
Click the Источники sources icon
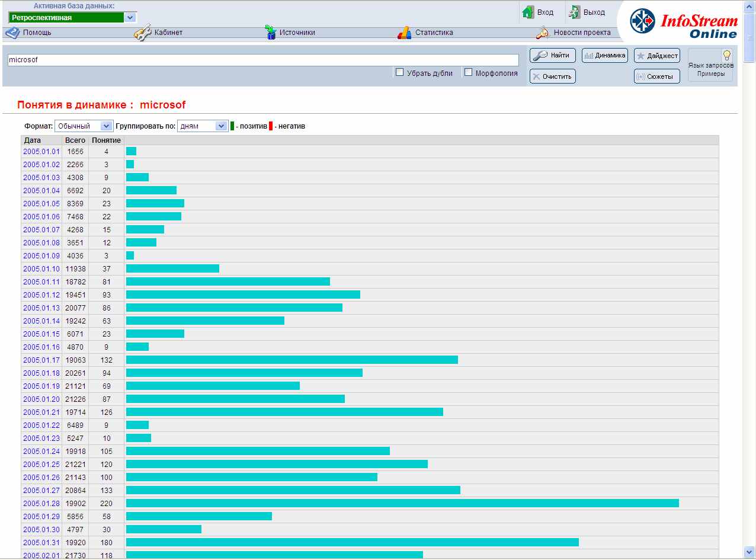click(x=270, y=33)
